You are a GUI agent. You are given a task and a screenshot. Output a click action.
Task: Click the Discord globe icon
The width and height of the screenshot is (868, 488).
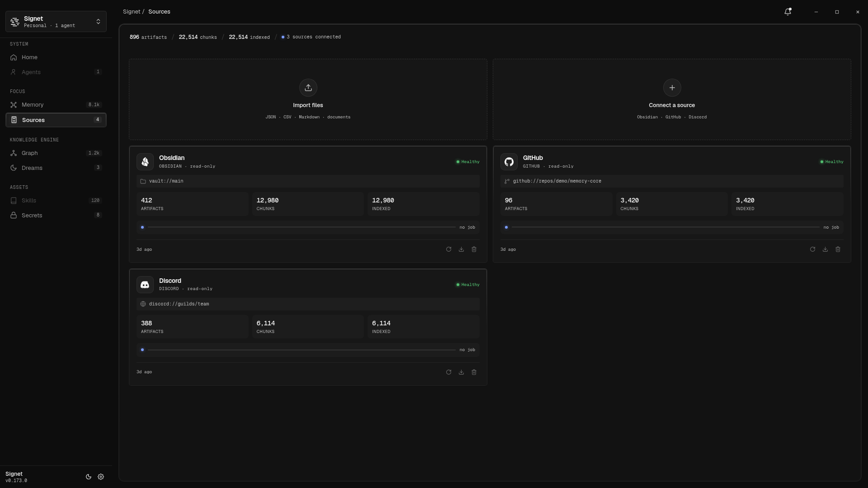coord(143,304)
